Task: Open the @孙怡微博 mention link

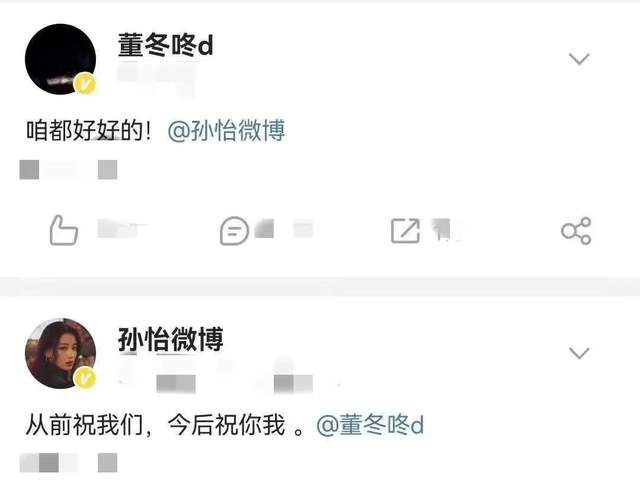Action: click(x=226, y=131)
